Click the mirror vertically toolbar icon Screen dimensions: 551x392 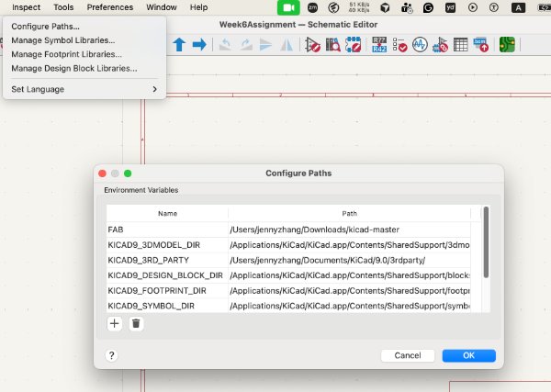[x=265, y=45]
